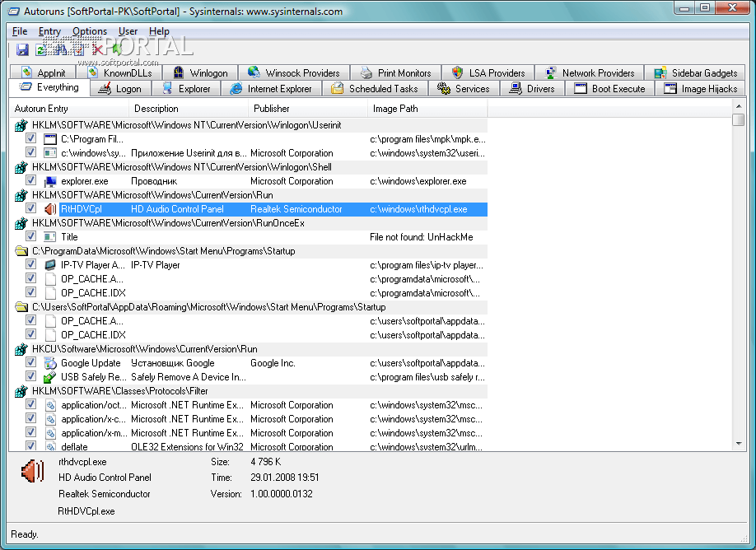This screenshot has width=756, height=550.
Task: Select the HKLM\SOFTWARE\Classes\Protocols\Filter key row
Action: pyautogui.click(x=249, y=391)
